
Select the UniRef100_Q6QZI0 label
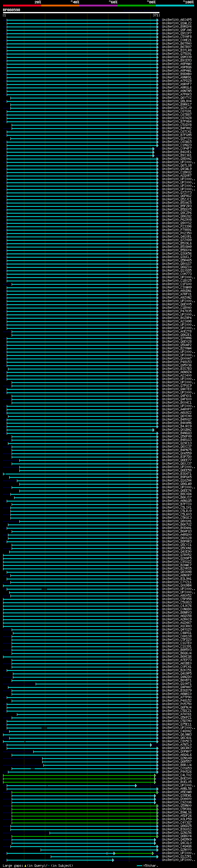coord(177,267)
